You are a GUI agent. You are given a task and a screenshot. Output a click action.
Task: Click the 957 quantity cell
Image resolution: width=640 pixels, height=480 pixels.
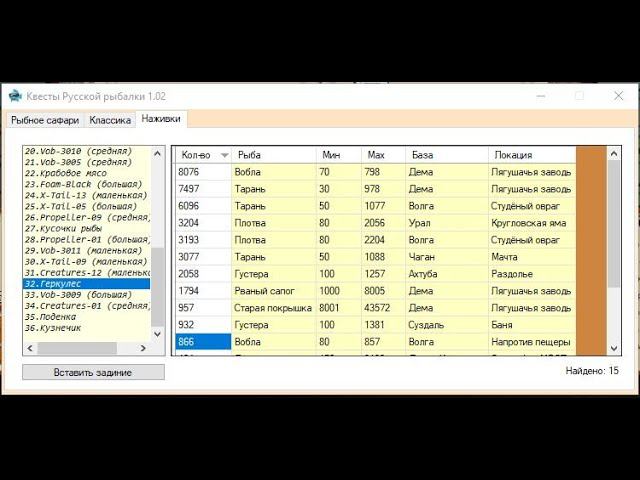203,308
